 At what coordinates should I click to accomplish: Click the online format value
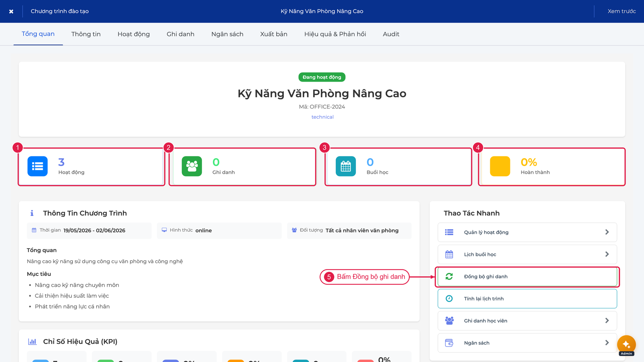[x=204, y=230]
